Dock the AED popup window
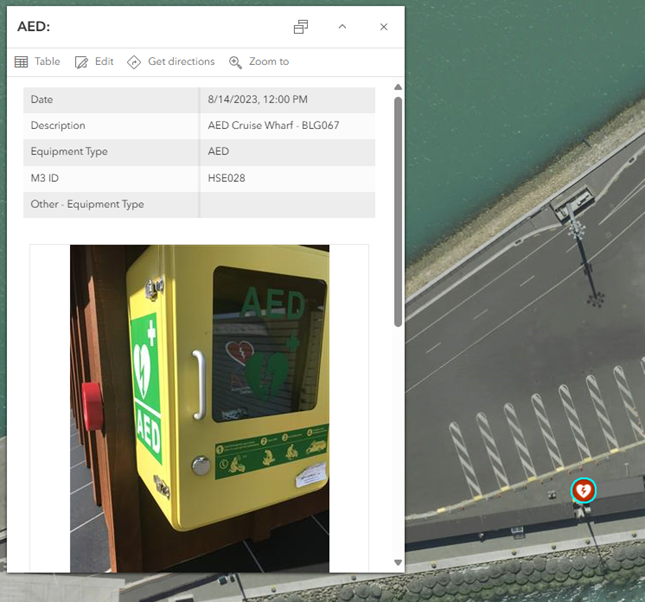Screen dimensions: 645x602 click(301, 27)
